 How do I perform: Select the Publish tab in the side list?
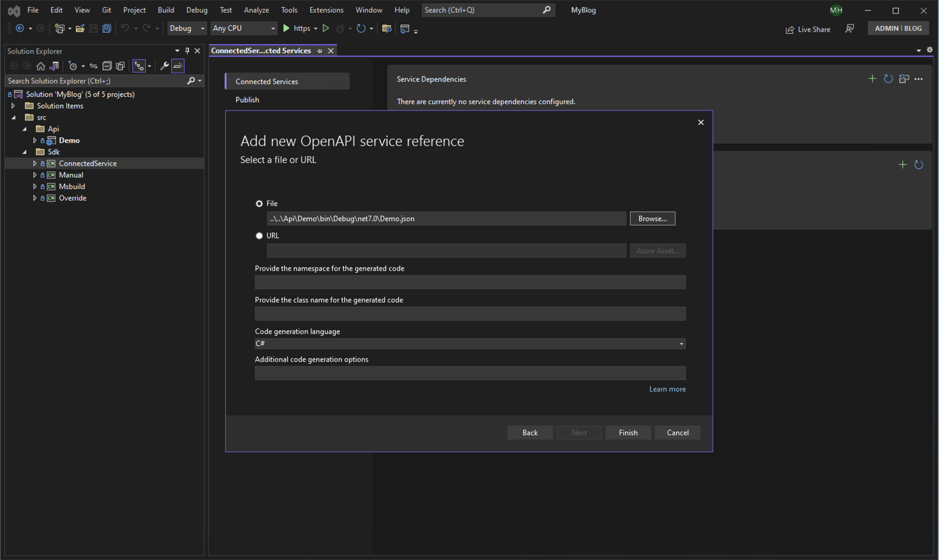tap(247, 100)
